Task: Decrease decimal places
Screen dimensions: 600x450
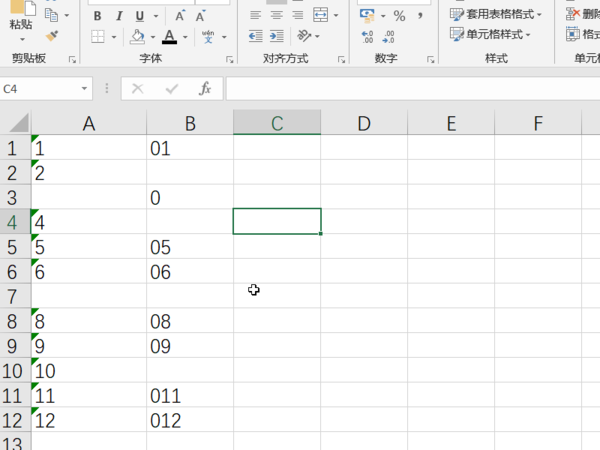Action: [x=388, y=37]
